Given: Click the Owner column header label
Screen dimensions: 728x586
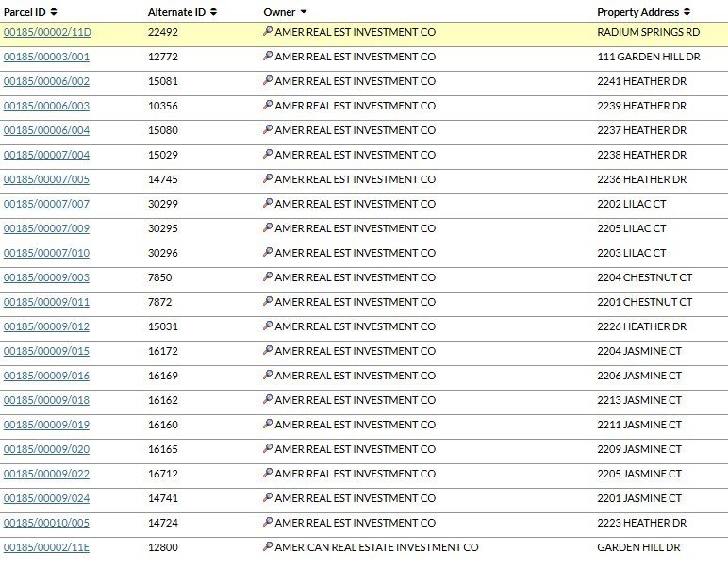Looking at the screenshot, I should tap(279, 12).
